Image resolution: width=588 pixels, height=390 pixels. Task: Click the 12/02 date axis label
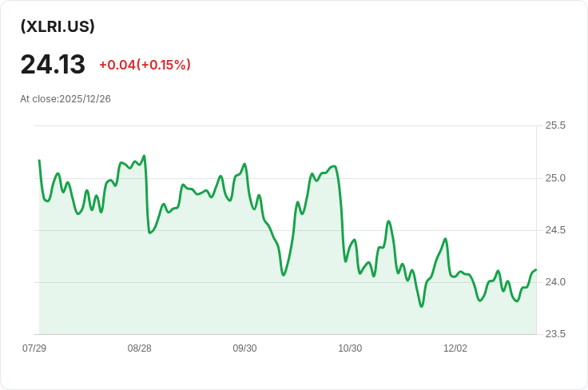pos(455,348)
